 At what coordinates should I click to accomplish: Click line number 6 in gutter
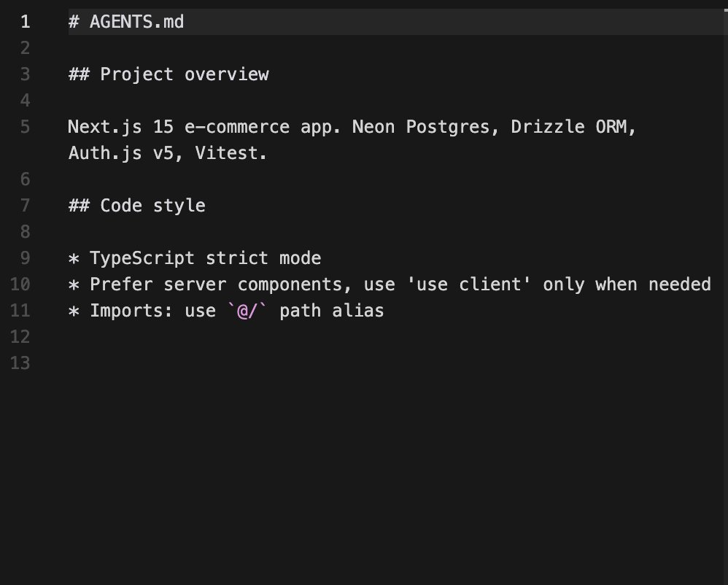[26, 179]
